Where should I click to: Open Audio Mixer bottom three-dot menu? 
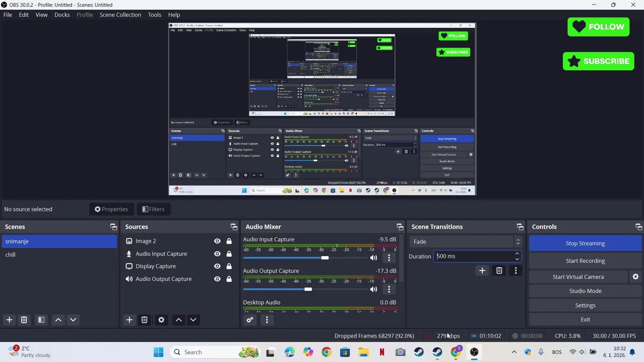coord(267,320)
